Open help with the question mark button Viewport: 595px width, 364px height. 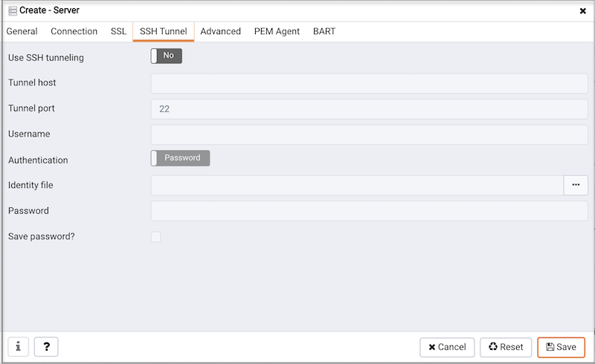pyautogui.click(x=46, y=347)
